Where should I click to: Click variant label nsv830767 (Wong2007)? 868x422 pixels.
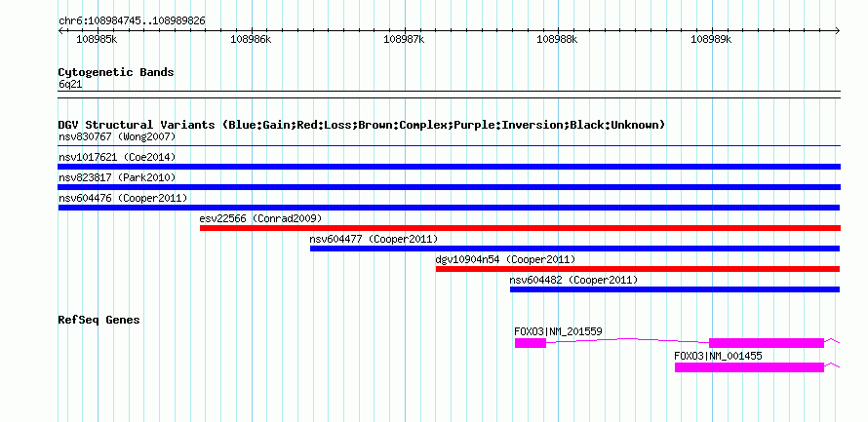click(x=117, y=136)
